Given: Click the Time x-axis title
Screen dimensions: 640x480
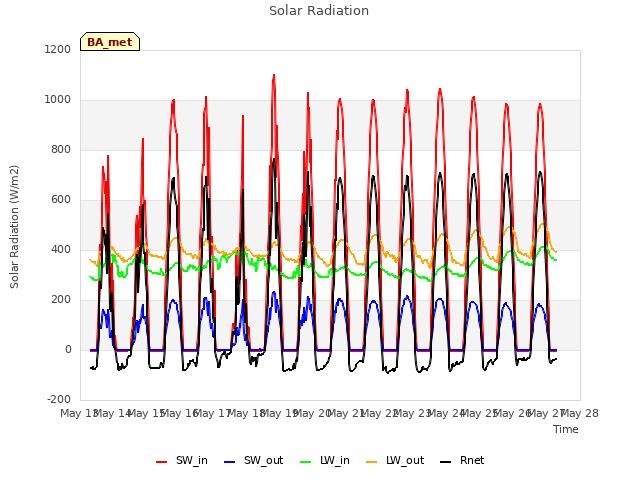Looking at the screenshot, I should tap(566, 429).
